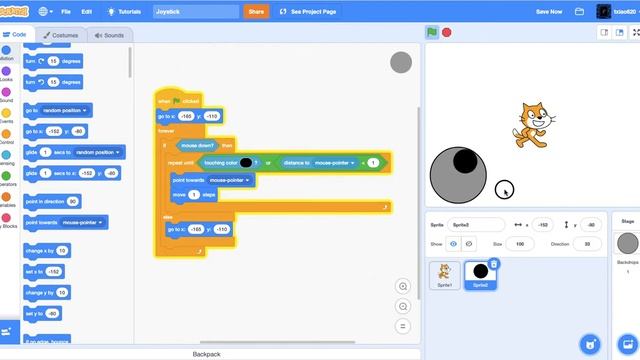The image size is (640, 360).
Task: Select the Motion block category
Action: point(6,53)
